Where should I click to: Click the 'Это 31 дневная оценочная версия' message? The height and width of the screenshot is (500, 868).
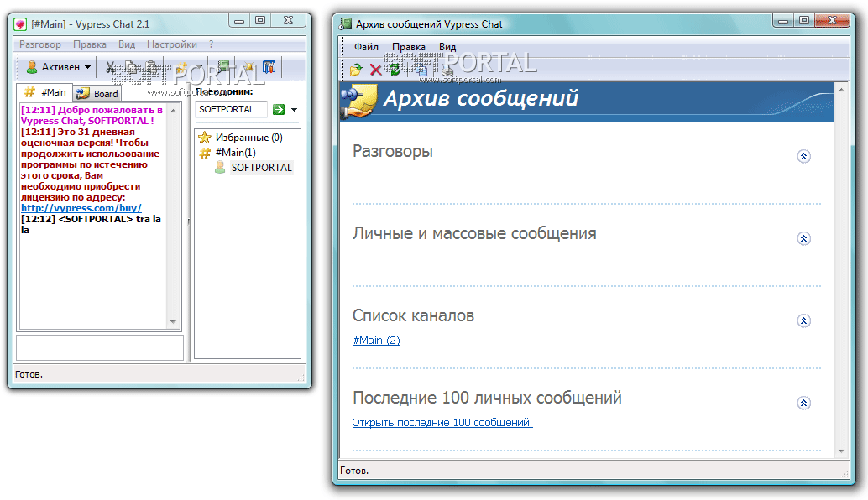(x=90, y=164)
